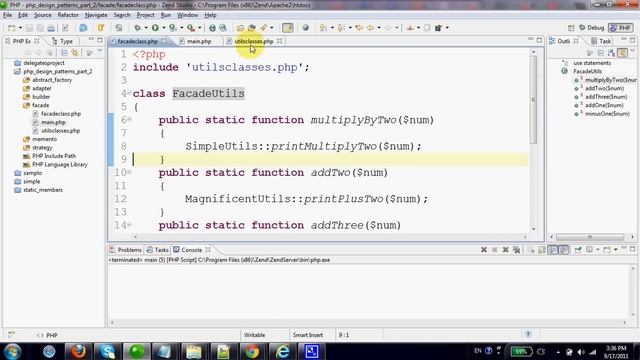The width and height of the screenshot is (640, 360).
Task: Switch to the Type Hierarchy tab
Action: [x=62, y=41]
